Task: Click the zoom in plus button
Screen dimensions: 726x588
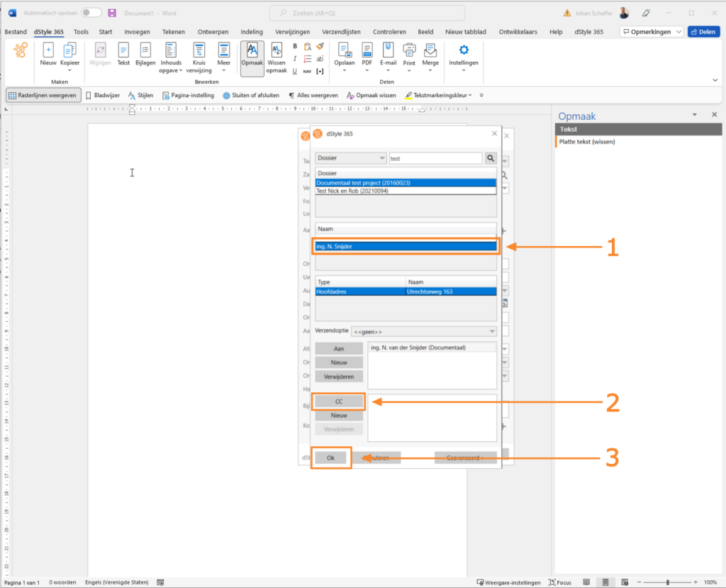Action: (696, 582)
